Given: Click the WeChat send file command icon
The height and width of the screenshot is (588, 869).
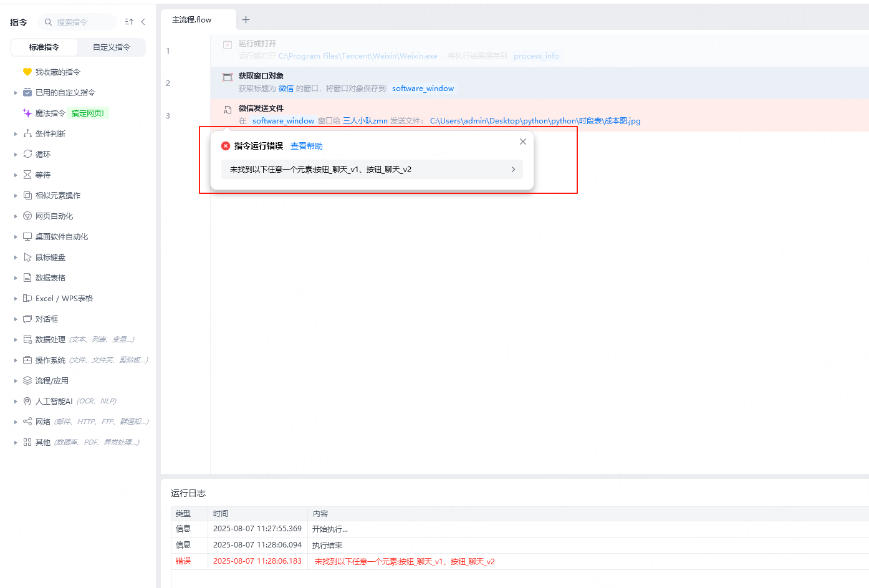Looking at the screenshot, I should point(228,110).
